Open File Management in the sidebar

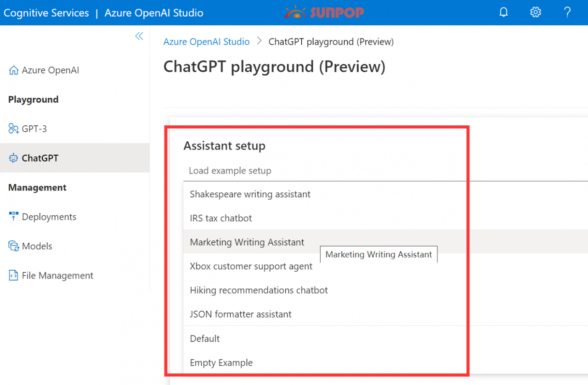point(57,275)
